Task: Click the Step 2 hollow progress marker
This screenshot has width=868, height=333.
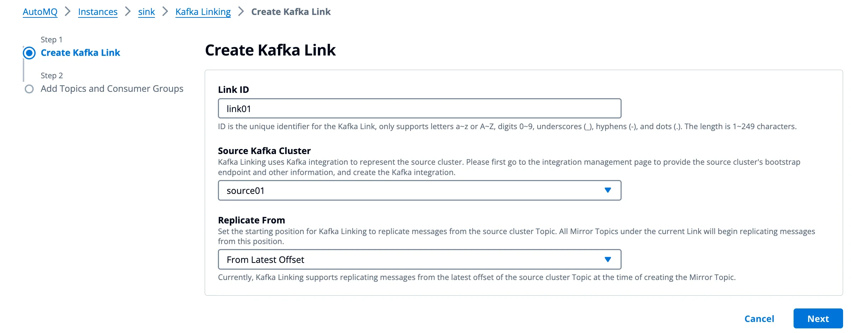Action: [x=30, y=89]
